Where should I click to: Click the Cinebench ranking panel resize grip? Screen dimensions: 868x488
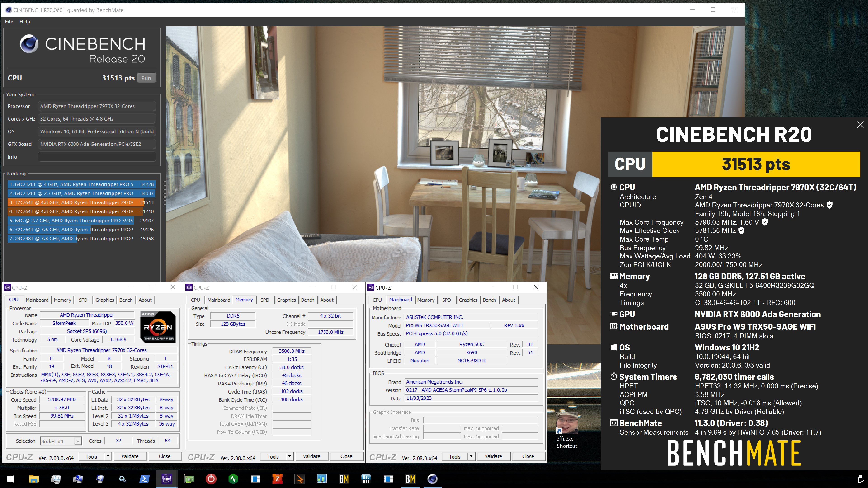[164, 194]
